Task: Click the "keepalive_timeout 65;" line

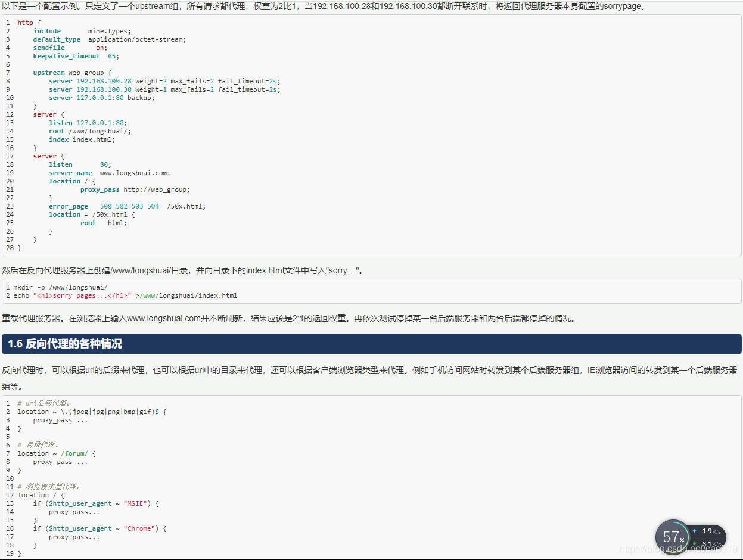Action: [x=76, y=56]
